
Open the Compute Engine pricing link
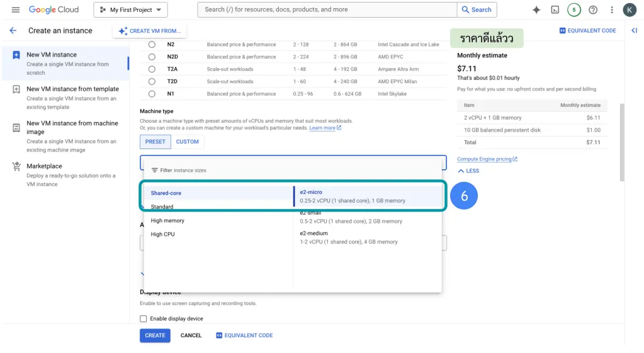486,159
